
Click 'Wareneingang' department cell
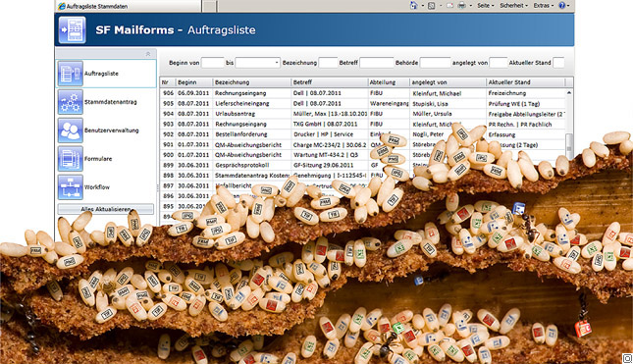(x=390, y=104)
